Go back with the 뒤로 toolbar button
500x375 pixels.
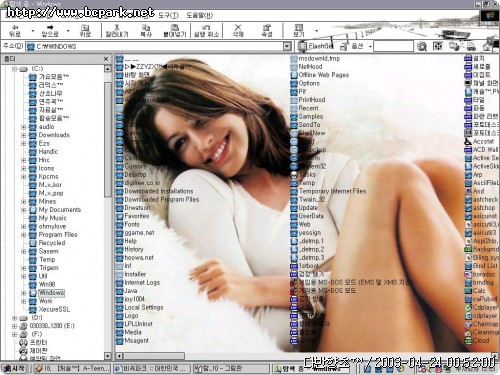click(x=15, y=30)
